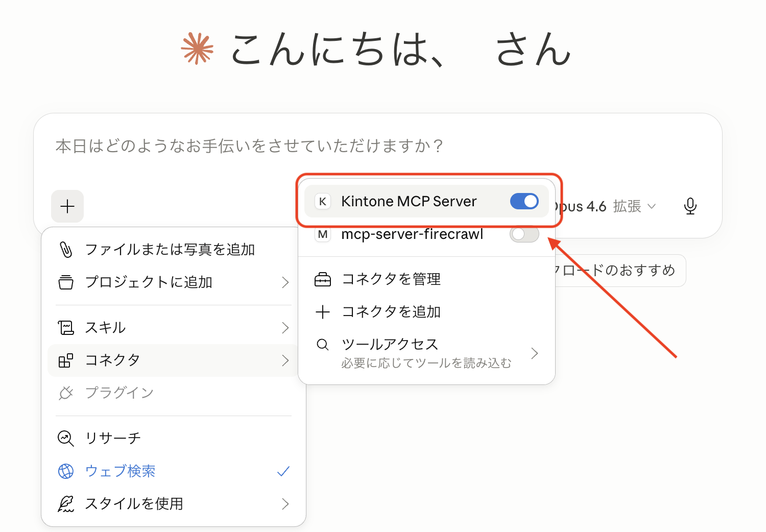Viewport: 766px width, 532px height.
Task: Click the paperclip icon for file upload
Action: [66, 250]
